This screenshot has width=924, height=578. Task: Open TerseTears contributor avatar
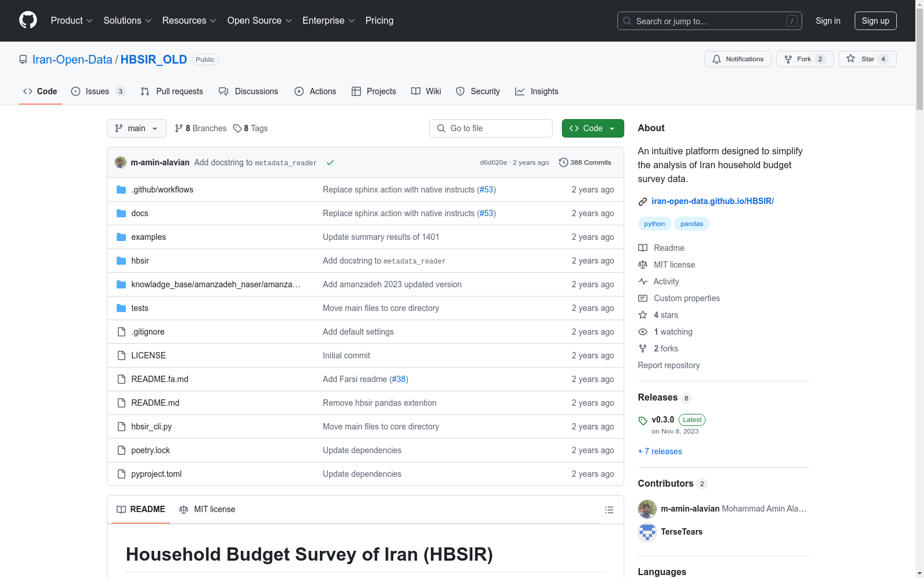click(647, 532)
